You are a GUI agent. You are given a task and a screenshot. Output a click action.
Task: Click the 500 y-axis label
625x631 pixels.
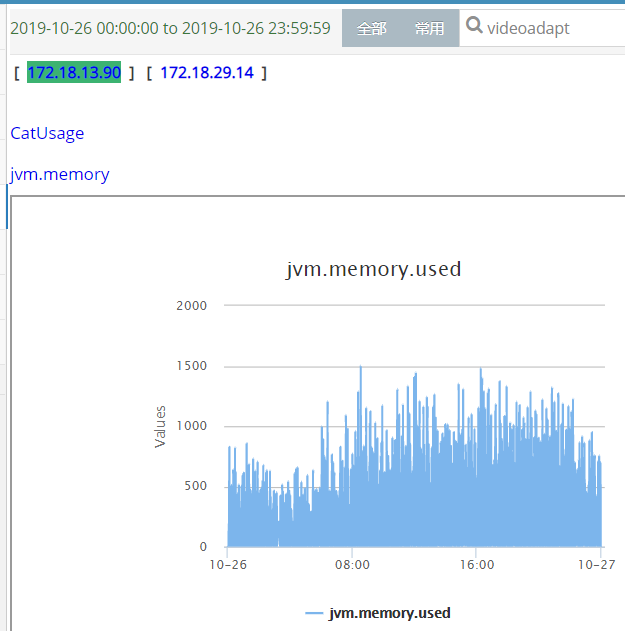(x=196, y=486)
